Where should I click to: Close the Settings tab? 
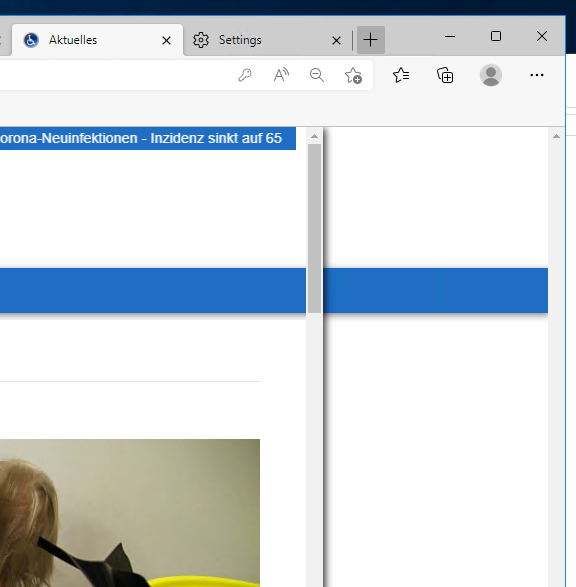(336, 40)
